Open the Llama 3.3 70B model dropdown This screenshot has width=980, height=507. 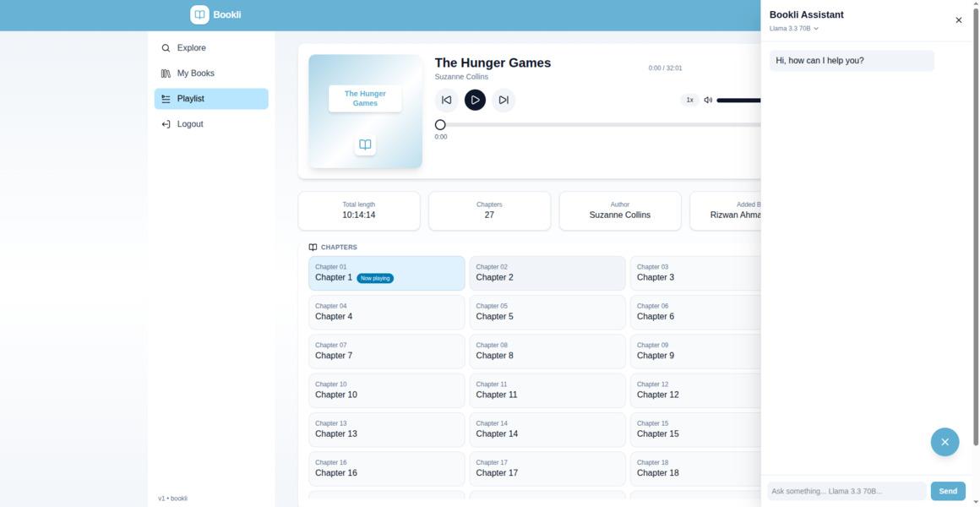click(793, 29)
